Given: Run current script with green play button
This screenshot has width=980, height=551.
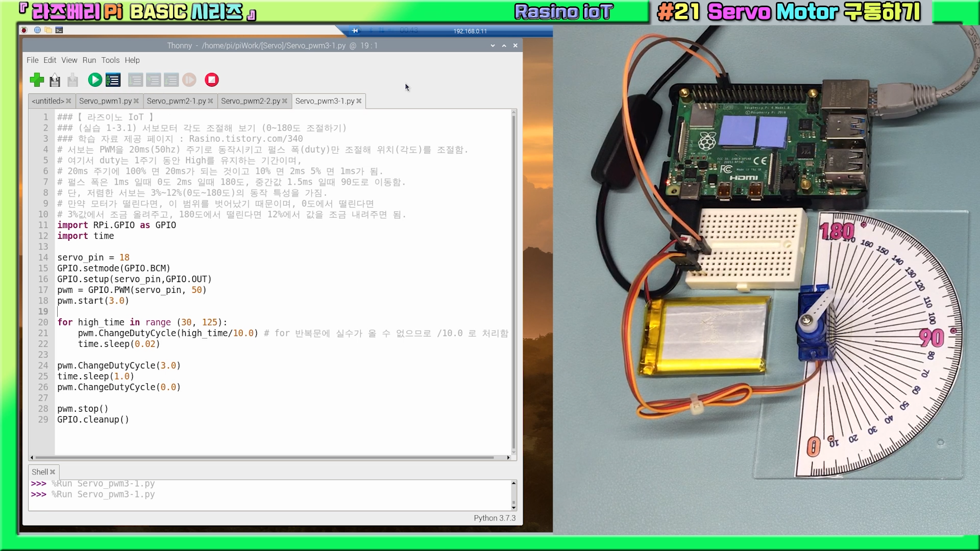Looking at the screenshot, I should [x=94, y=80].
